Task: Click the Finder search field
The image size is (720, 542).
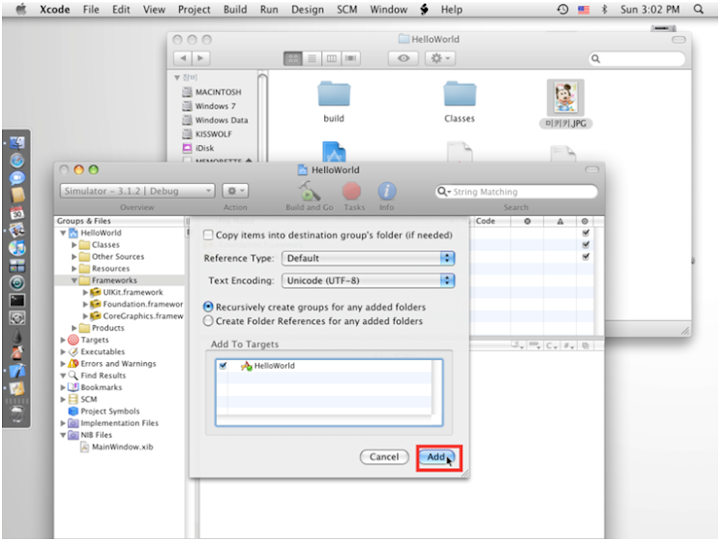Action: pyautogui.click(x=637, y=59)
